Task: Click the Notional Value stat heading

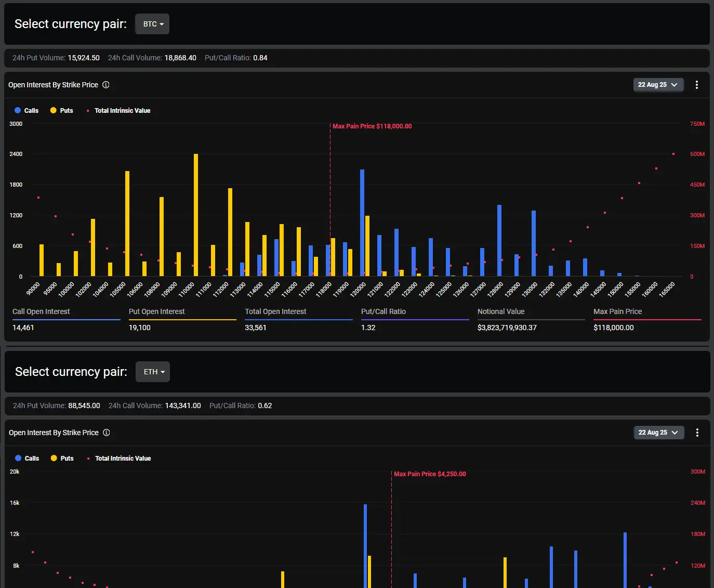Action: 501,311
